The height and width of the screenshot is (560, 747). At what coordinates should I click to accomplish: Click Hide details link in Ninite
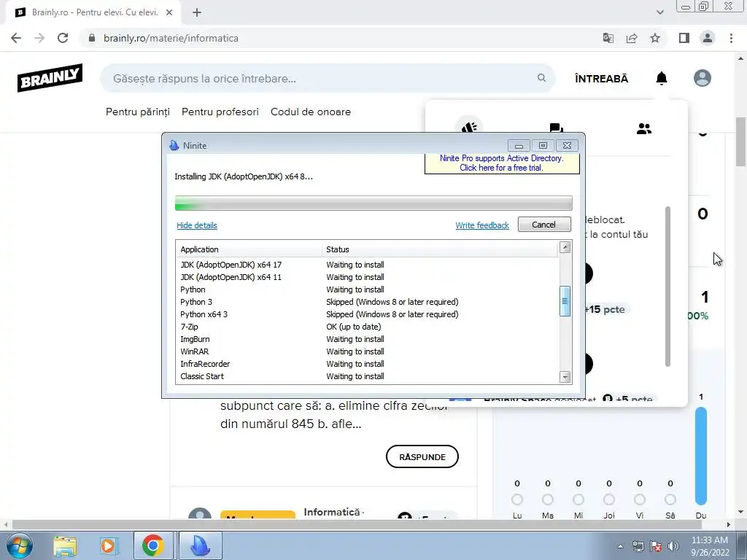tap(197, 225)
